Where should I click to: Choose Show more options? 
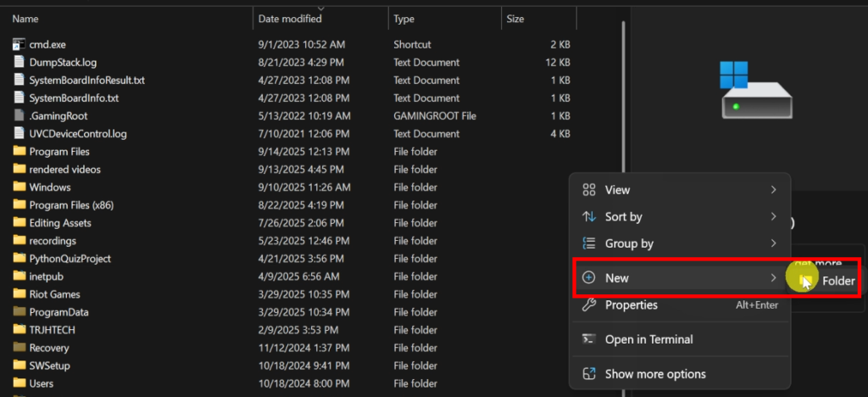(654, 374)
